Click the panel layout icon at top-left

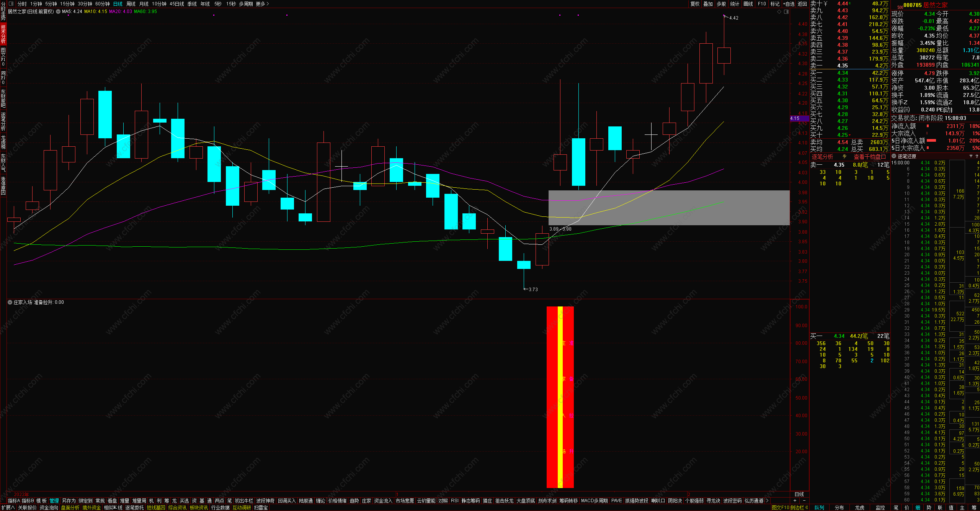point(11,4)
